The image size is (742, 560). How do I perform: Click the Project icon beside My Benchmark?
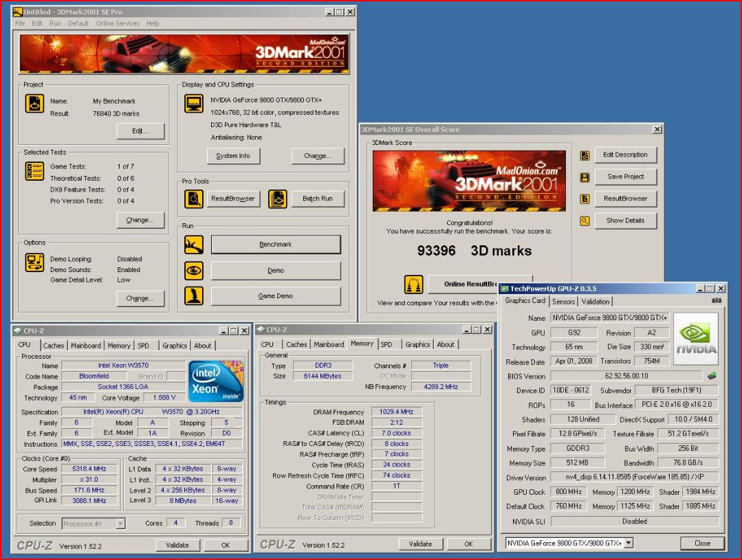pos(34,104)
